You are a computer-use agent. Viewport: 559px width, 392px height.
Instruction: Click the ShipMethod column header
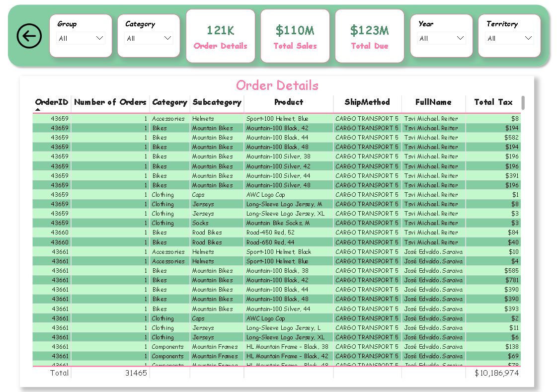367,102
